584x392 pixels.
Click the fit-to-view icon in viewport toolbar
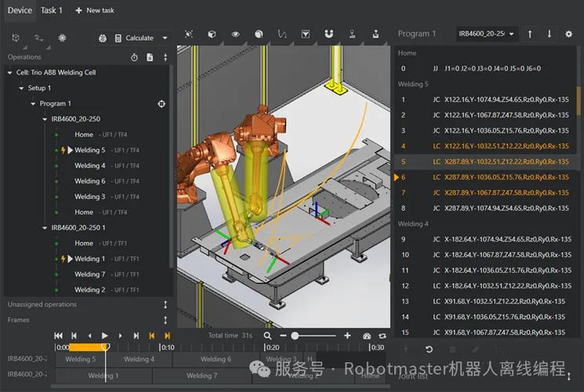pyautogui.click(x=189, y=34)
